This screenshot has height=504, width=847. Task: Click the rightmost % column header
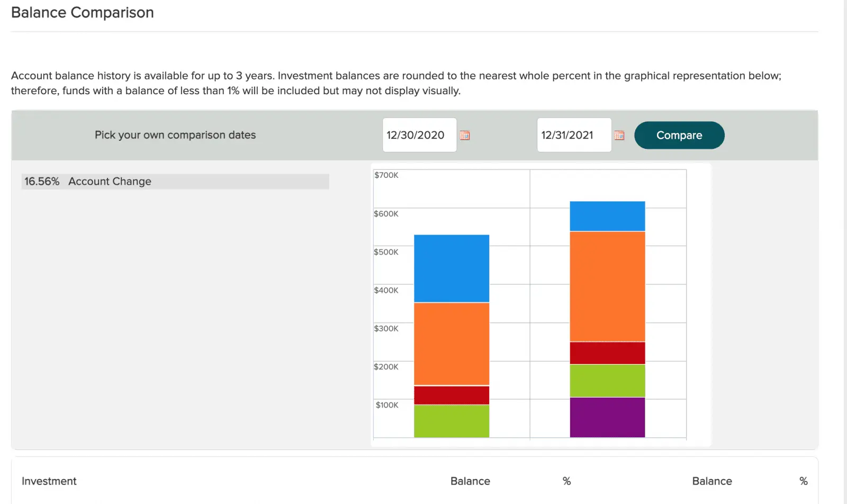point(803,481)
